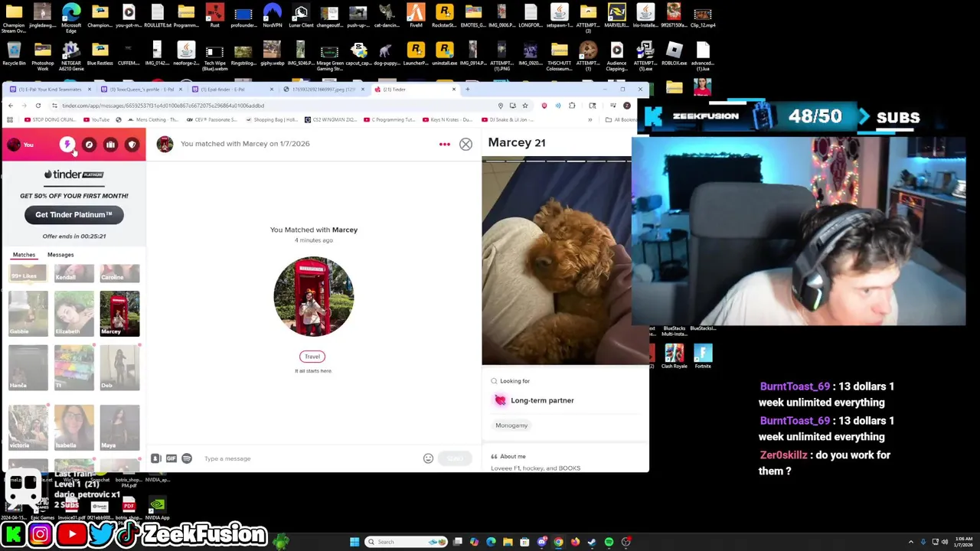Open the STOP DOING CRUN... bookmark
This screenshot has height=551, width=980.
point(50,120)
